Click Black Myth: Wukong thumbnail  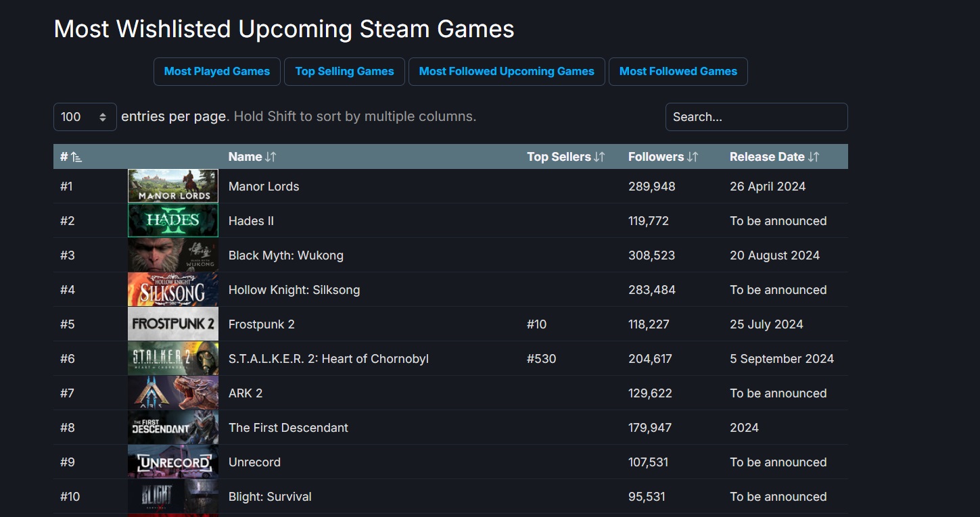tap(173, 255)
